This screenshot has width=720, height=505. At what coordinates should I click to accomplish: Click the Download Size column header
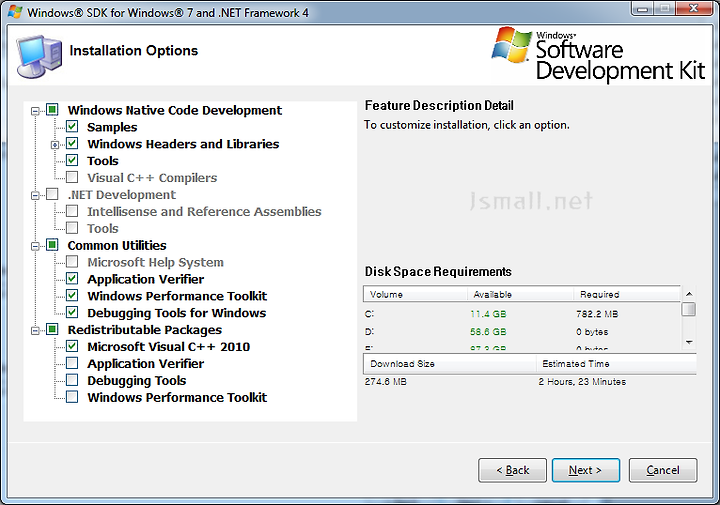click(450, 364)
